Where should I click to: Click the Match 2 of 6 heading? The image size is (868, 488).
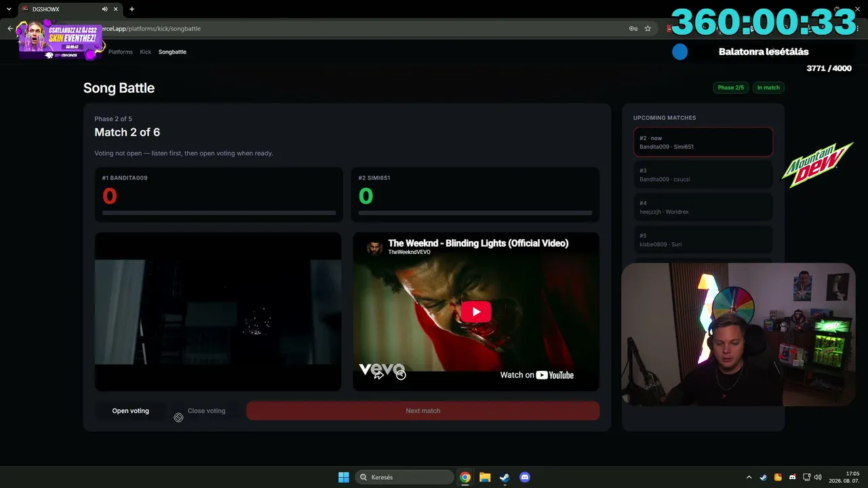tap(127, 132)
